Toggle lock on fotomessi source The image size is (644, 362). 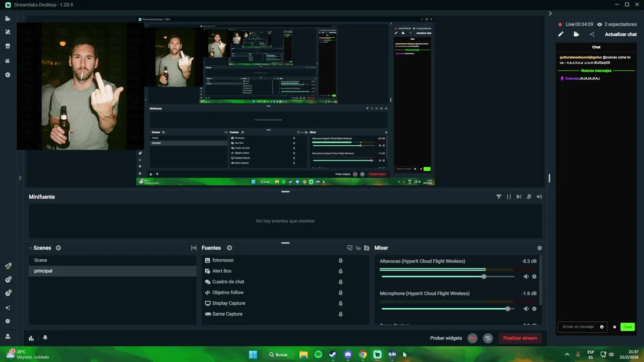click(341, 260)
